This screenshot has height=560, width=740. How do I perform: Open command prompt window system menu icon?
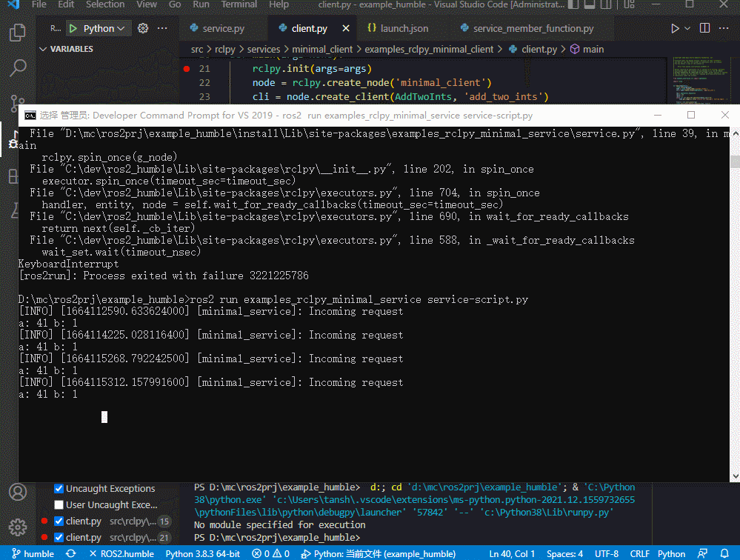[x=30, y=115]
